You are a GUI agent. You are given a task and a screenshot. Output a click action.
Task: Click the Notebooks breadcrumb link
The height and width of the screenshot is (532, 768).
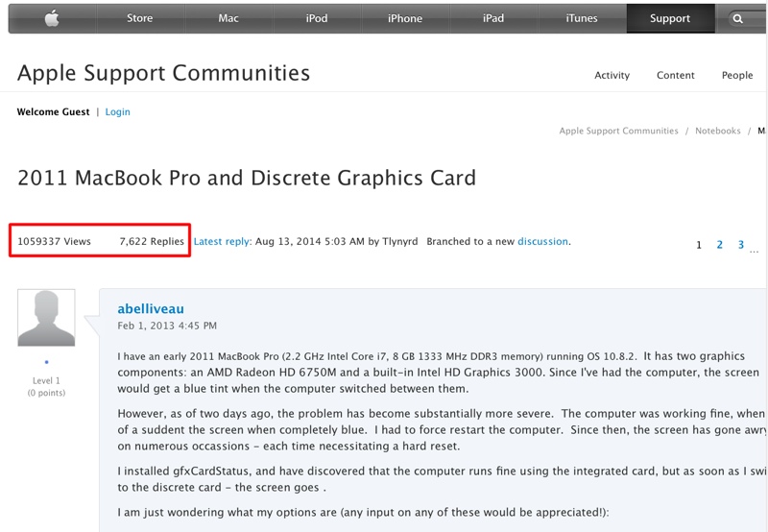(717, 131)
